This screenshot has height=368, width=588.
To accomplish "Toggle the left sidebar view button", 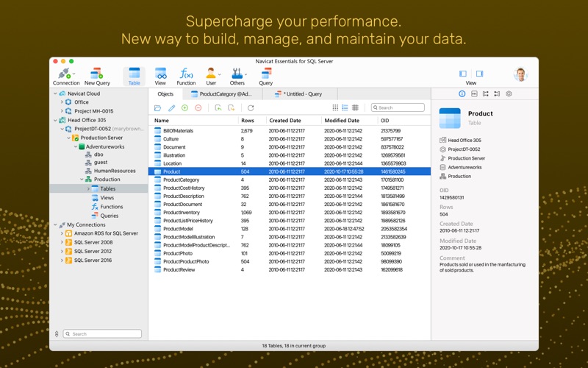I will (463, 74).
